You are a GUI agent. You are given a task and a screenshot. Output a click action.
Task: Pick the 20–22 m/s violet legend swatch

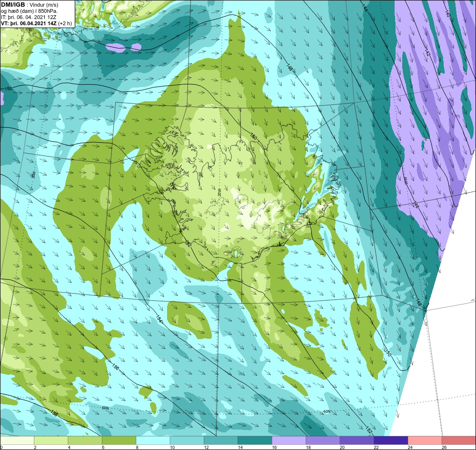point(357,440)
